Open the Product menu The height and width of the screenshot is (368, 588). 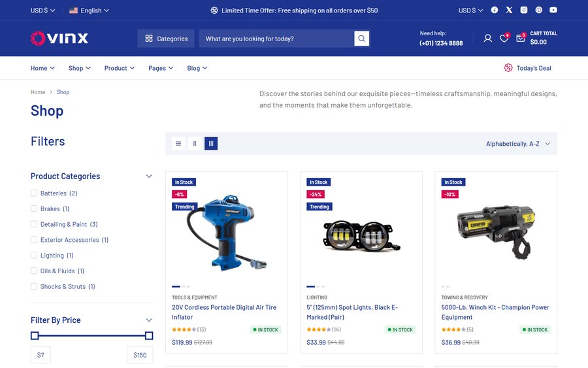point(120,68)
